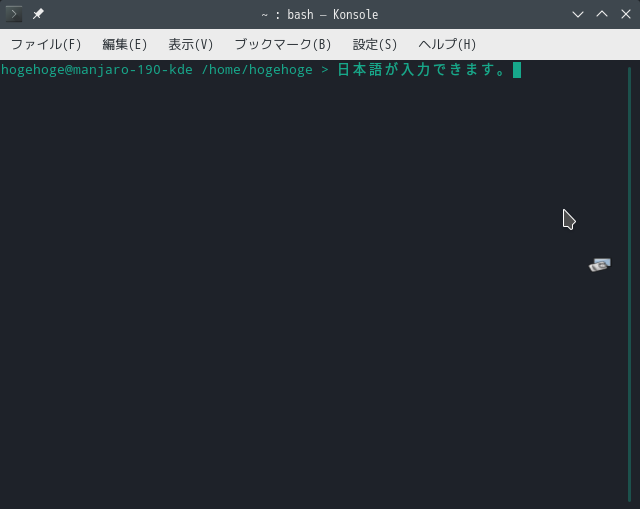640x509 pixels.
Task: Close the Konsole window
Action: coord(626,14)
